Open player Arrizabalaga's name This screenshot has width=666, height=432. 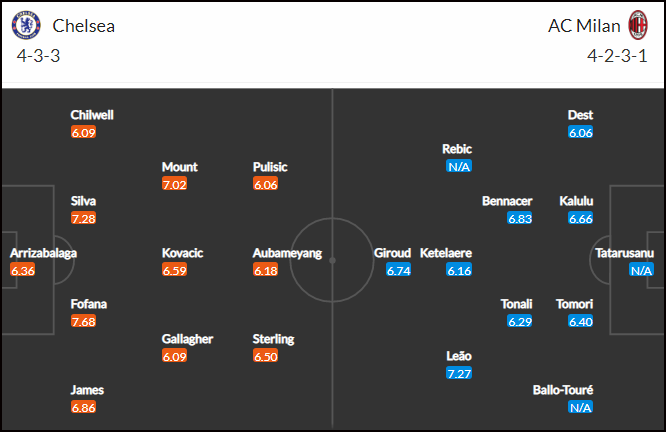click(x=43, y=253)
